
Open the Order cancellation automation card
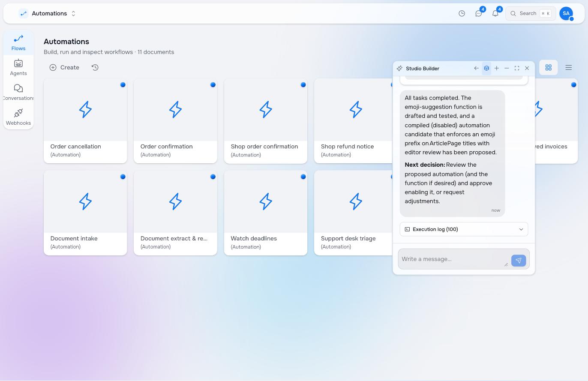pos(85,121)
